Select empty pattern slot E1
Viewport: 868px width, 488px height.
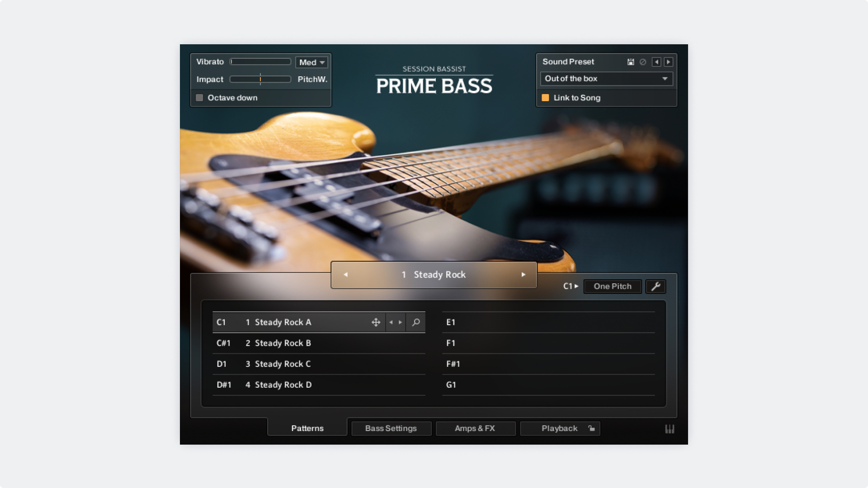click(x=548, y=322)
